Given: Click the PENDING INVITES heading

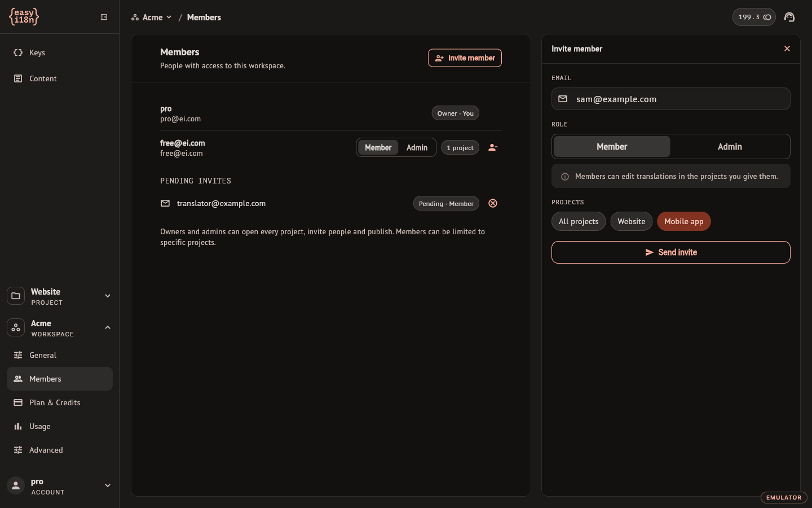Looking at the screenshot, I should pos(196,181).
